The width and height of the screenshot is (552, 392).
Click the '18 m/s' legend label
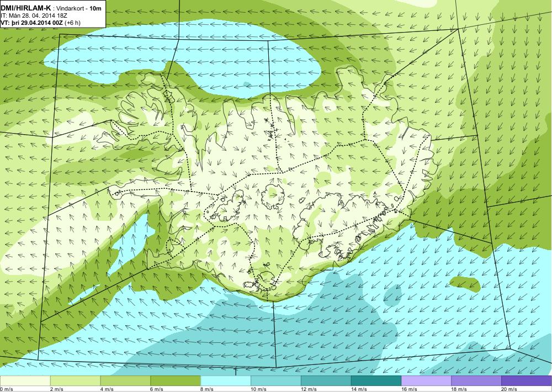[x=459, y=389]
